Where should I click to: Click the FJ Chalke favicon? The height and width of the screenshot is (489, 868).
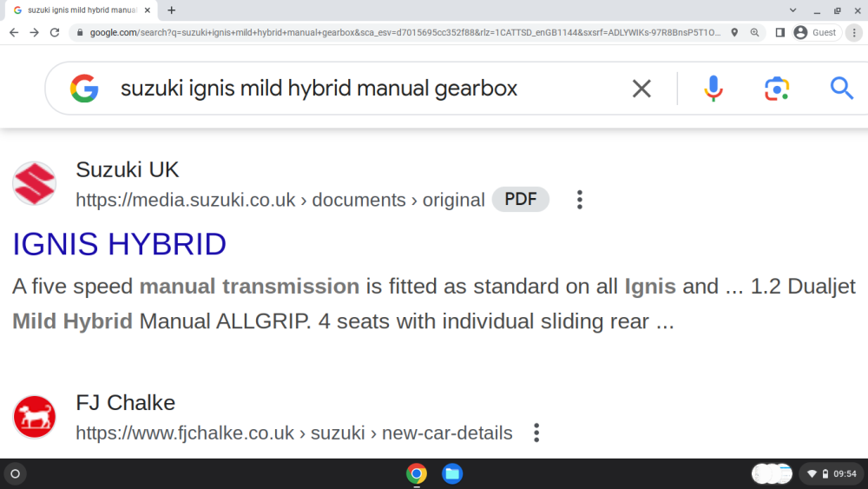coord(35,416)
